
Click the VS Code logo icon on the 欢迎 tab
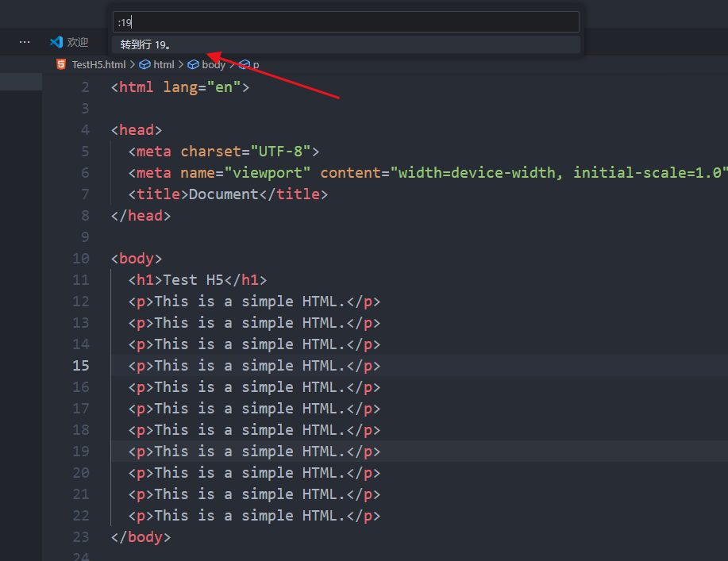(x=56, y=42)
